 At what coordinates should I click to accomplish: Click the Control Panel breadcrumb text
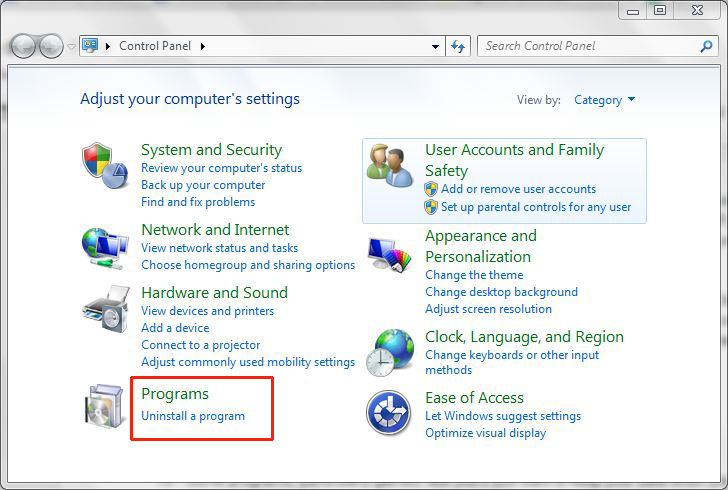pos(155,46)
